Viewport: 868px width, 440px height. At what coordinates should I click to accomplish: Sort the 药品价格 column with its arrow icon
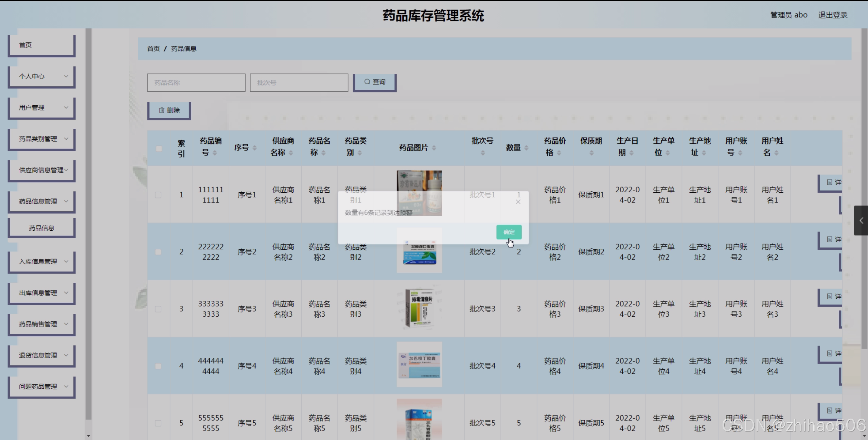(560, 153)
